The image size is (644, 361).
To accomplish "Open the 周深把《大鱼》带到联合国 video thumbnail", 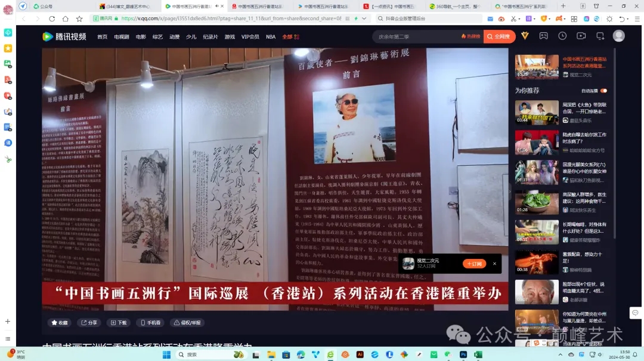I will [x=537, y=112].
